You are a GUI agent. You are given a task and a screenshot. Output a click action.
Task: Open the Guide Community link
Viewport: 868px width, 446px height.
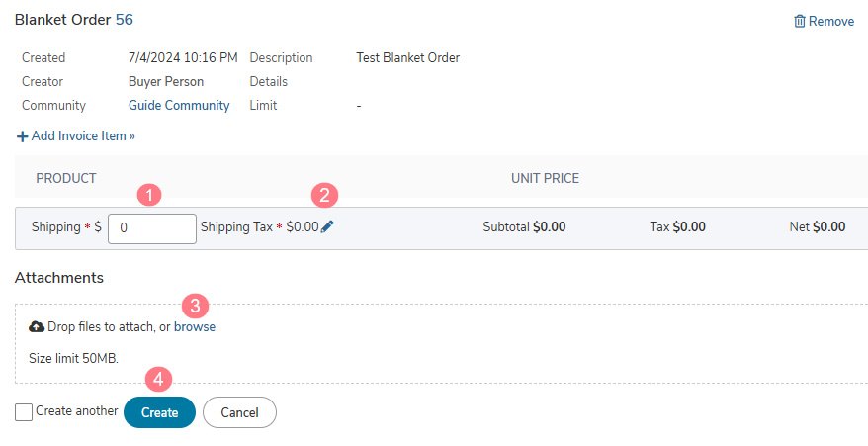(179, 105)
